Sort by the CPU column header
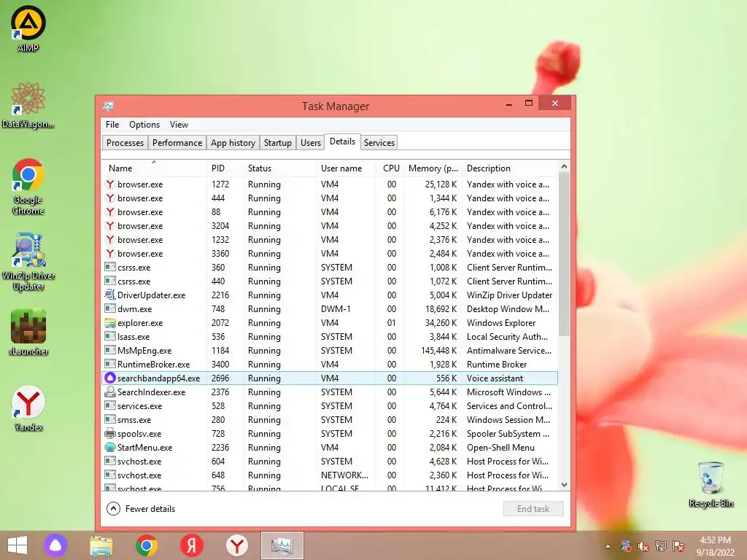The height and width of the screenshot is (560, 747). click(390, 168)
